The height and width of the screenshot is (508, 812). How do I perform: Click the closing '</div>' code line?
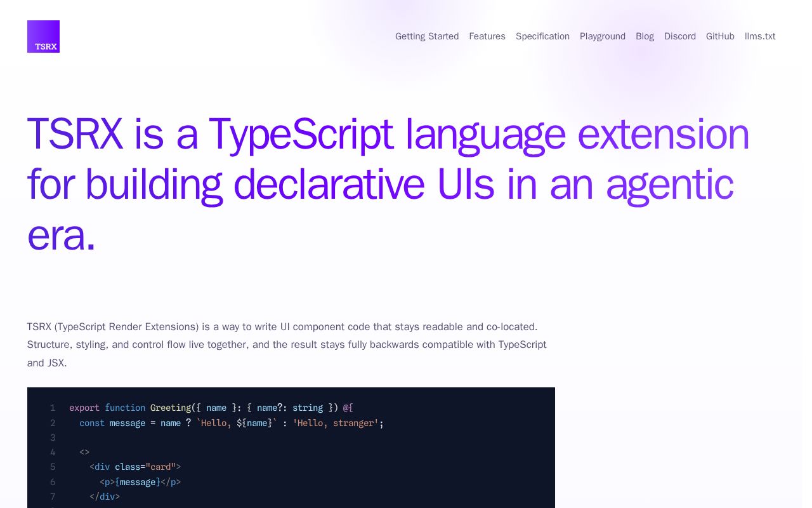coord(105,497)
